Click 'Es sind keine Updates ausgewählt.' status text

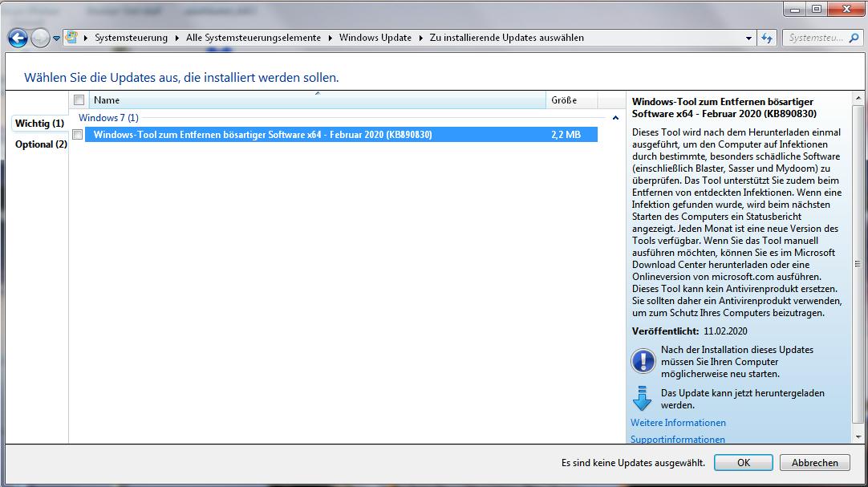tap(633, 463)
